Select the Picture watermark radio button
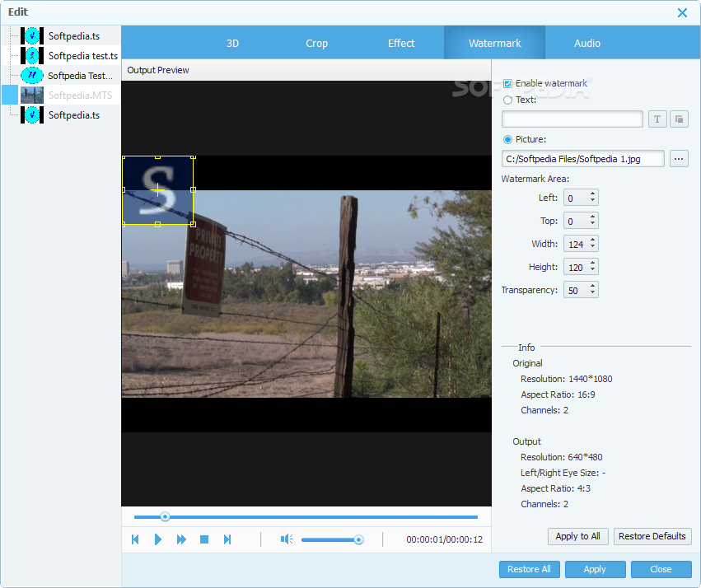 pos(507,139)
